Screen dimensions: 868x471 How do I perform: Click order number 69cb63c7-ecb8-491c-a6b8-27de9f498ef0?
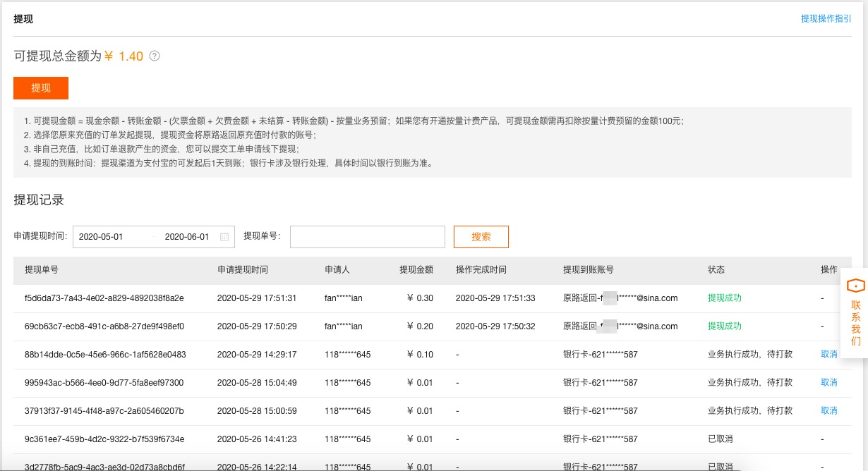point(104,326)
